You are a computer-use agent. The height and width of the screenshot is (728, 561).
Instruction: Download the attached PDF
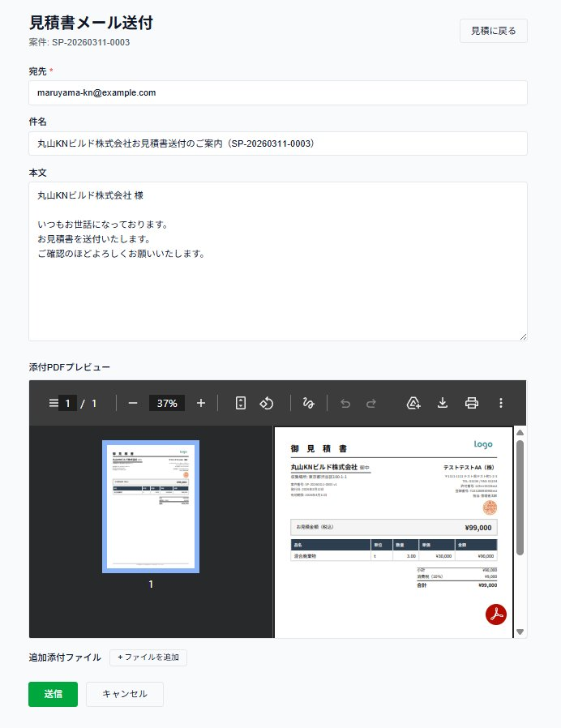click(x=443, y=403)
